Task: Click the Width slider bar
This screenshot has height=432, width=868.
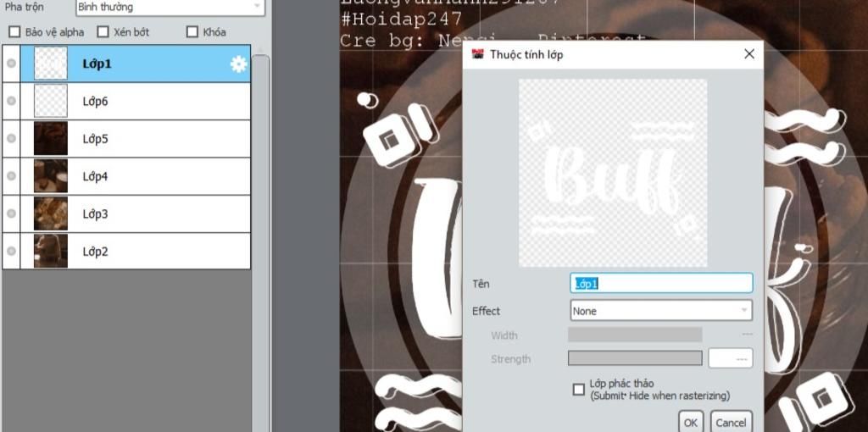Action: (635, 335)
